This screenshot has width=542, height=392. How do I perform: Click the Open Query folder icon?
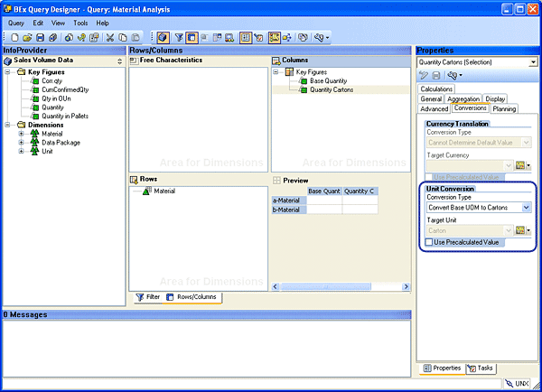click(x=27, y=37)
